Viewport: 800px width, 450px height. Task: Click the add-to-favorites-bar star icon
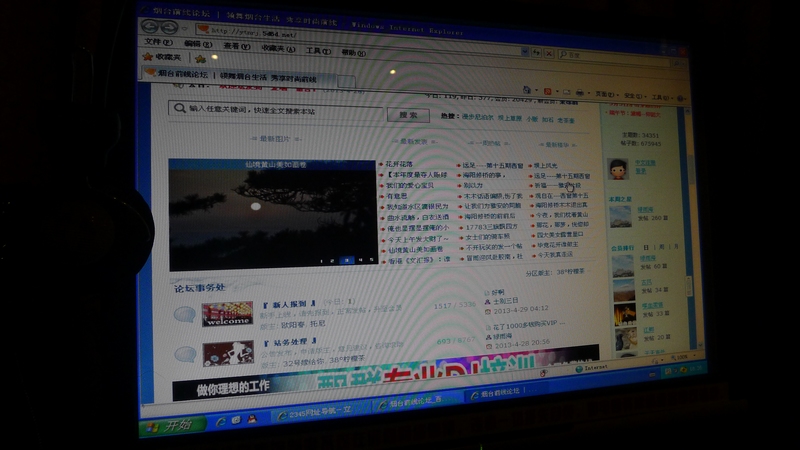(x=201, y=59)
